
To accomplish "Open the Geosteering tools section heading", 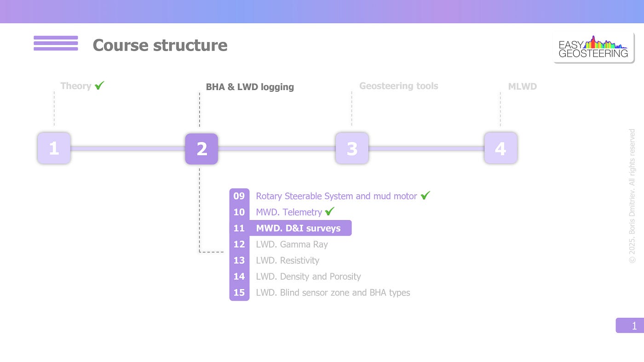I will point(399,86).
